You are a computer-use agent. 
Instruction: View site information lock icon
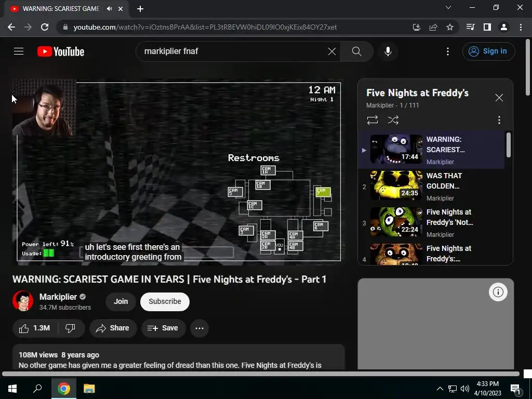click(x=65, y=27)
